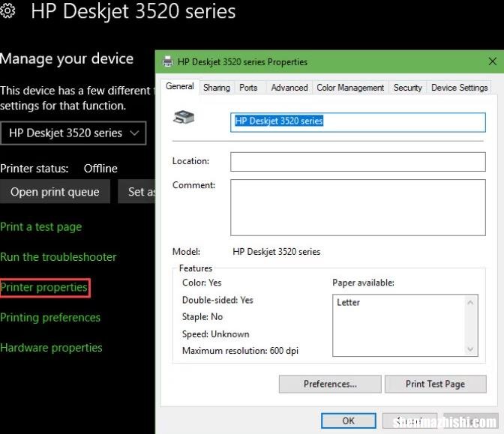Click the paper list scroll down arrow
The height and width of the screenshot is (434, 504).
tap(470, 349)
